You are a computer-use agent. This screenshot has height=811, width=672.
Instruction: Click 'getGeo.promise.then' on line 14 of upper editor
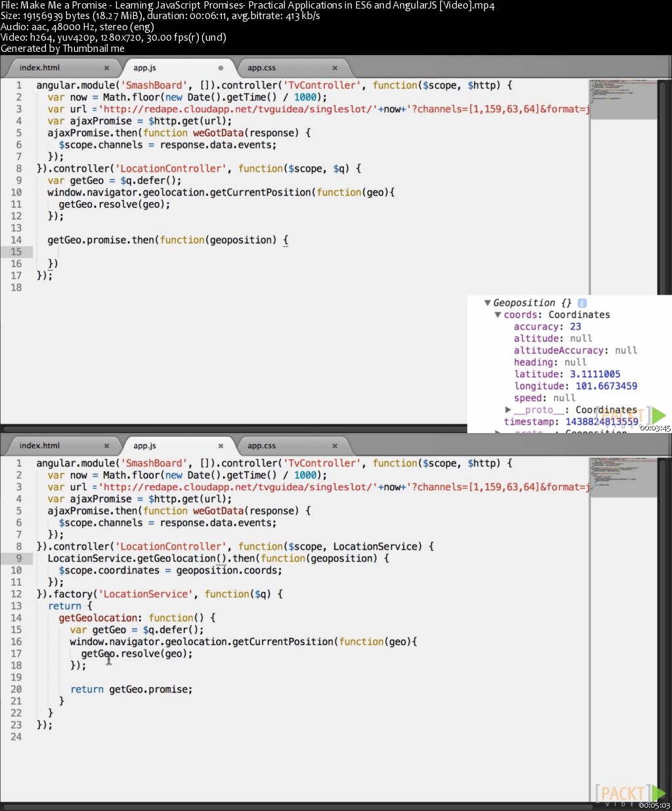(x=100, y=240)
